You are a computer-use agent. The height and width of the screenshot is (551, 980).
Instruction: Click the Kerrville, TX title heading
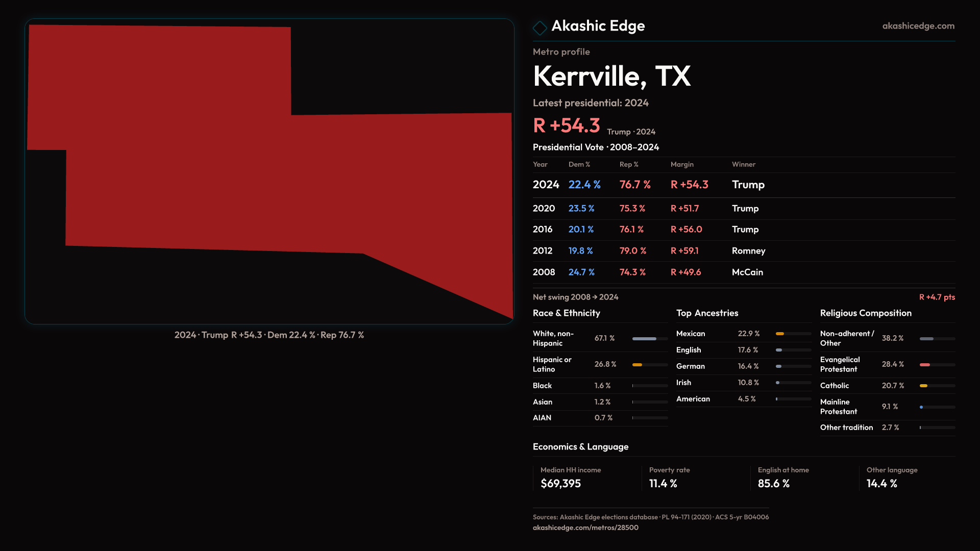coord(611,77)
